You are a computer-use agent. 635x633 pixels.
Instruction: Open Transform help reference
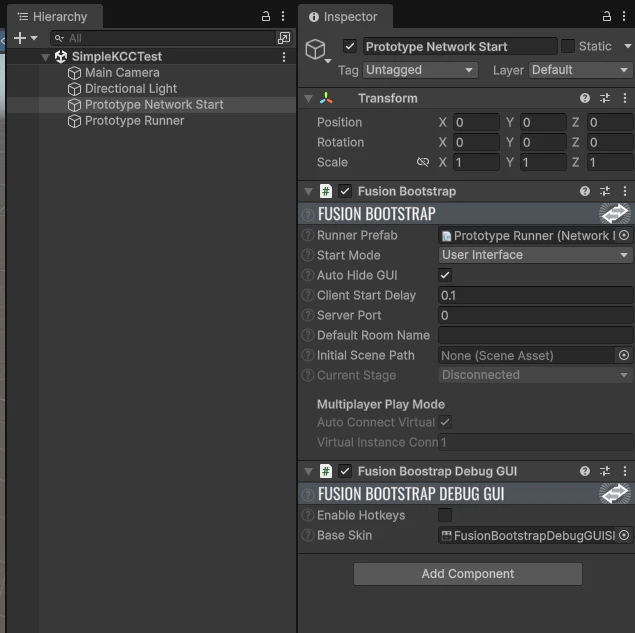(x=584, y=98)
